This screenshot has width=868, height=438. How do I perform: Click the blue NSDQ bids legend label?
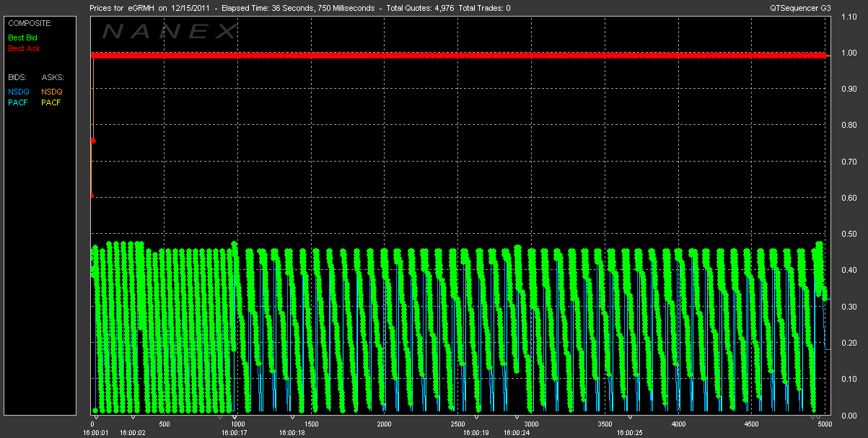18,92
